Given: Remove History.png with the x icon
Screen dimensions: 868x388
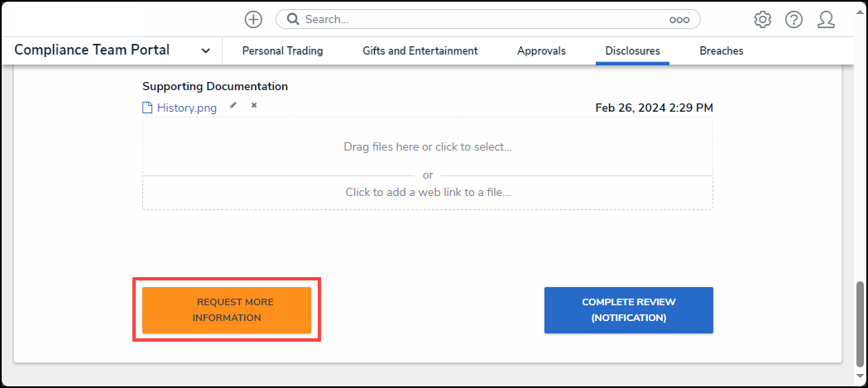Looking at the screenshot, I should [254, 105].
